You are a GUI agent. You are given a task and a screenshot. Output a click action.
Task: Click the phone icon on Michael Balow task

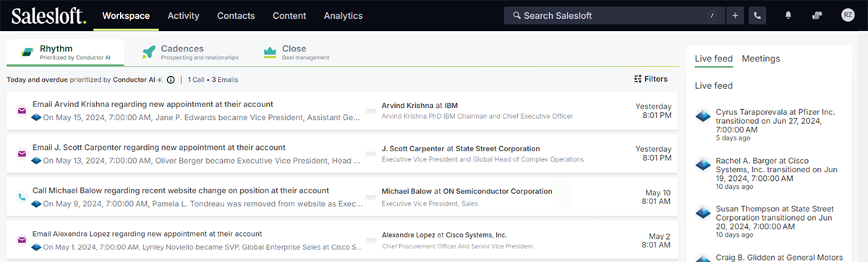[x=22, y=197]
